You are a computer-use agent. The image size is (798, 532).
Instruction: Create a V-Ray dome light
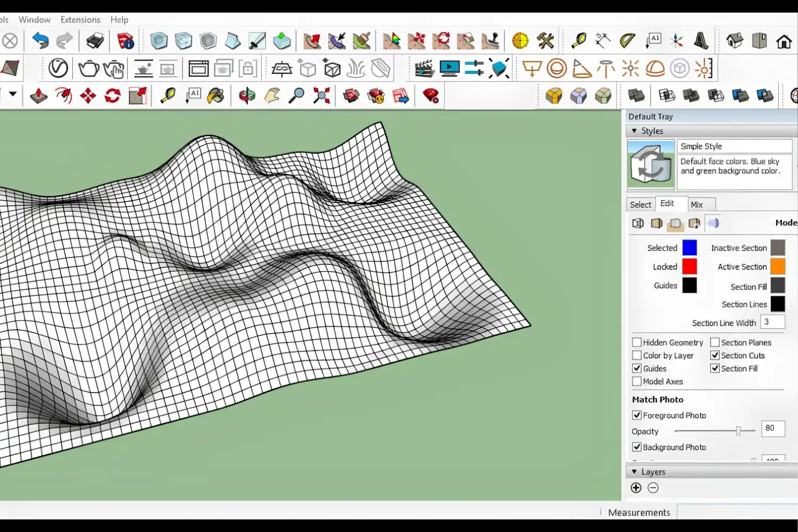click(x=655, y=68)
